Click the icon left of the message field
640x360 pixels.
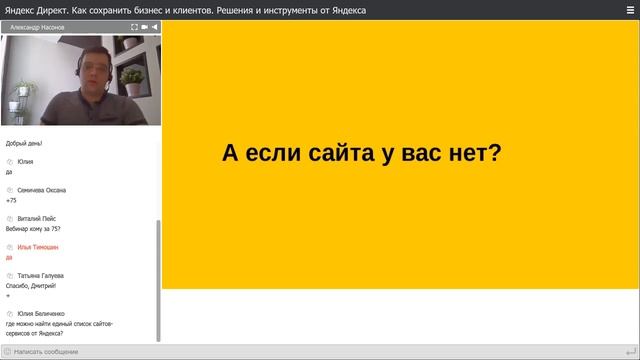[7, 351]
